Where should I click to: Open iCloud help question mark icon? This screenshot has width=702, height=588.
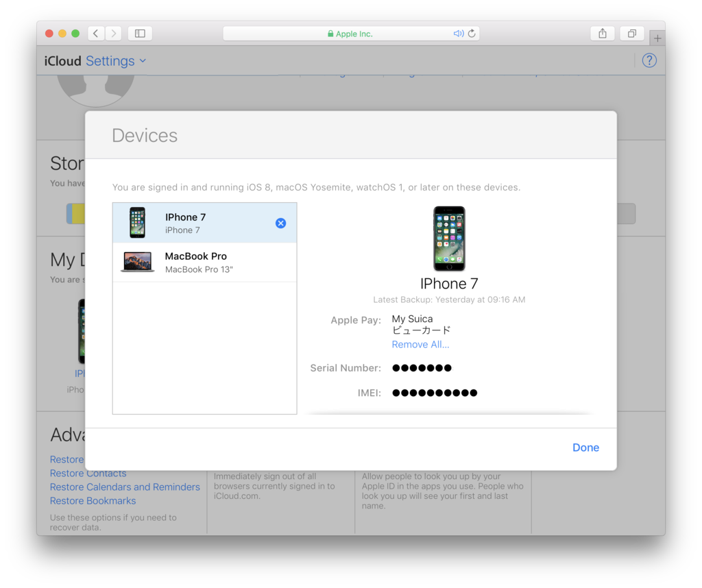click(649, 60)
